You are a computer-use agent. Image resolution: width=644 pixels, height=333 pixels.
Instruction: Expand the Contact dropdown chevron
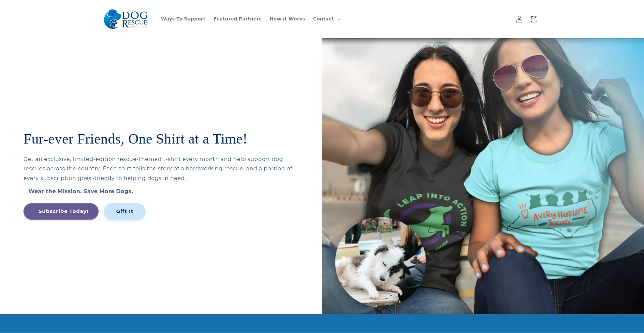pos(339,19)
